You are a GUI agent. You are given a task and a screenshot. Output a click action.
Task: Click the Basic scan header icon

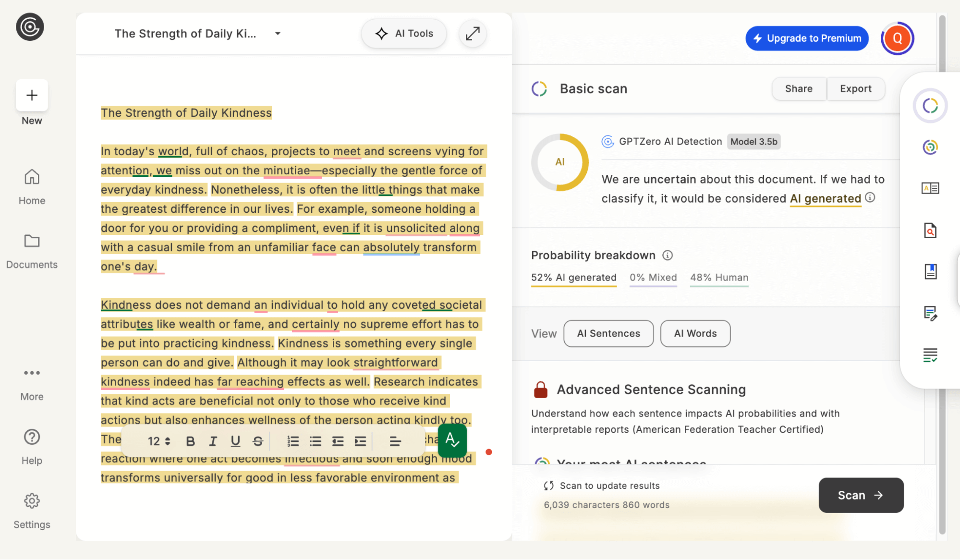click(x=539, y=89)
